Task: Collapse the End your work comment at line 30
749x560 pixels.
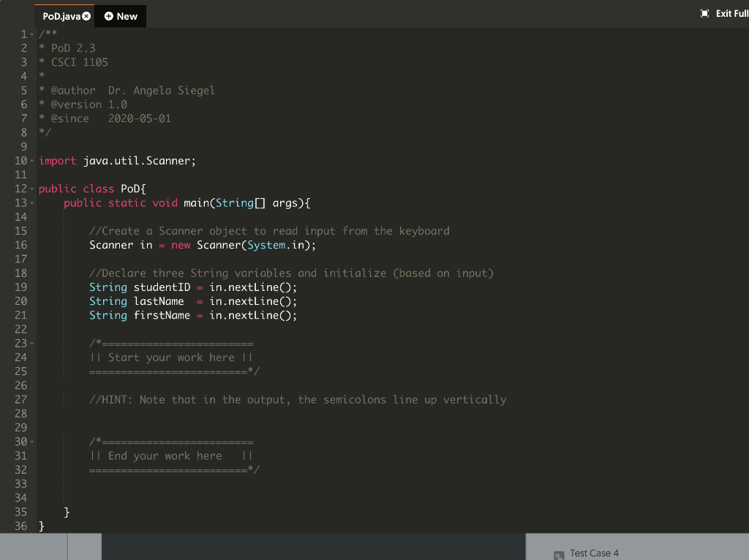Action: 33,442
